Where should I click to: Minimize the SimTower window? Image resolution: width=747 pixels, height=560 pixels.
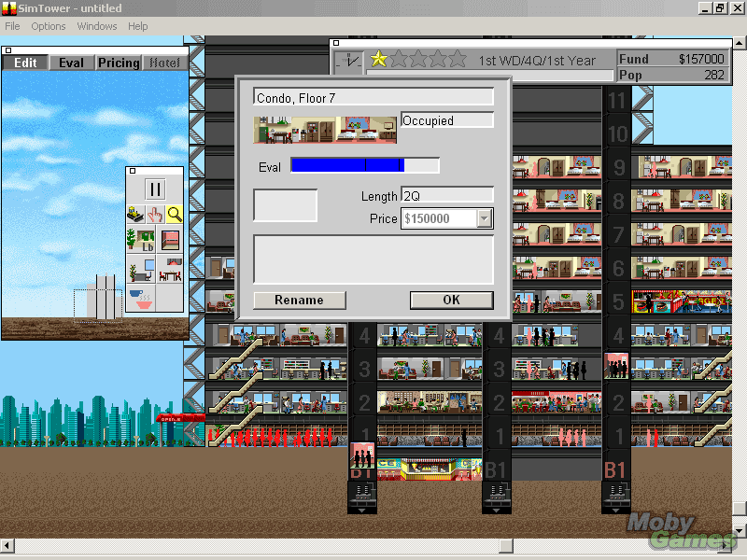point(706,7)
